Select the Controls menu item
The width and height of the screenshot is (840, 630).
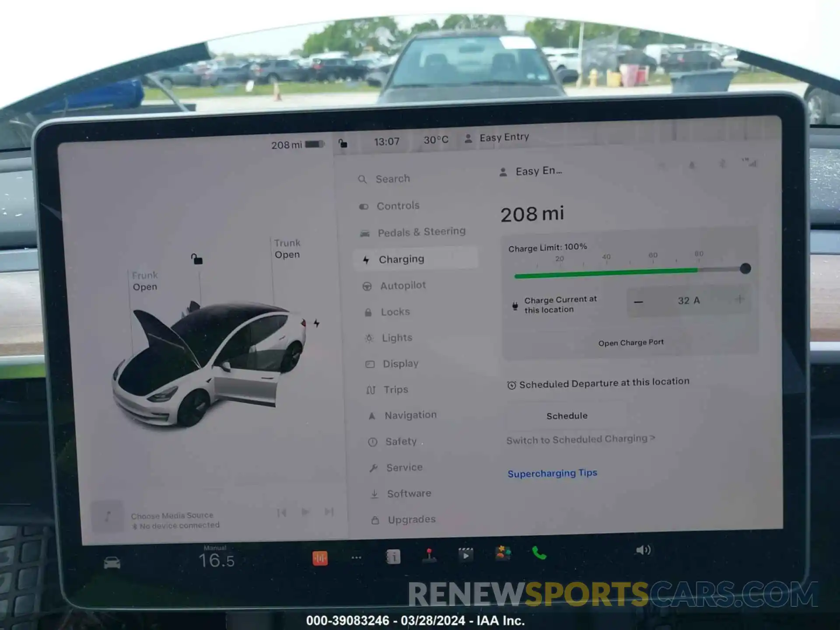[398, 206]
